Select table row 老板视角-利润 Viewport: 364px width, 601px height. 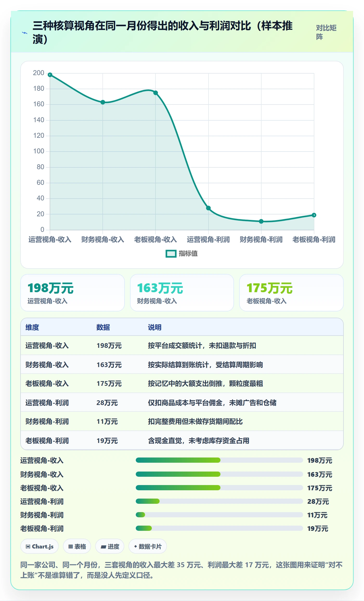182,441
